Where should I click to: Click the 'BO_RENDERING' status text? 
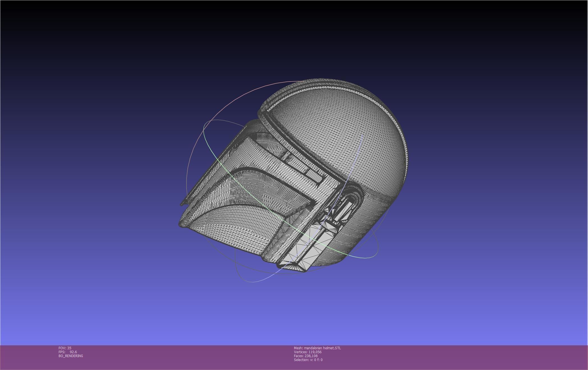pos(71,356)
